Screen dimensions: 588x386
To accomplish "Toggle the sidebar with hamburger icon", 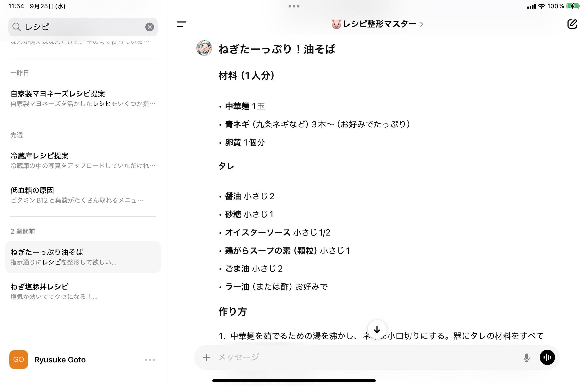I will tap(182, 24).
